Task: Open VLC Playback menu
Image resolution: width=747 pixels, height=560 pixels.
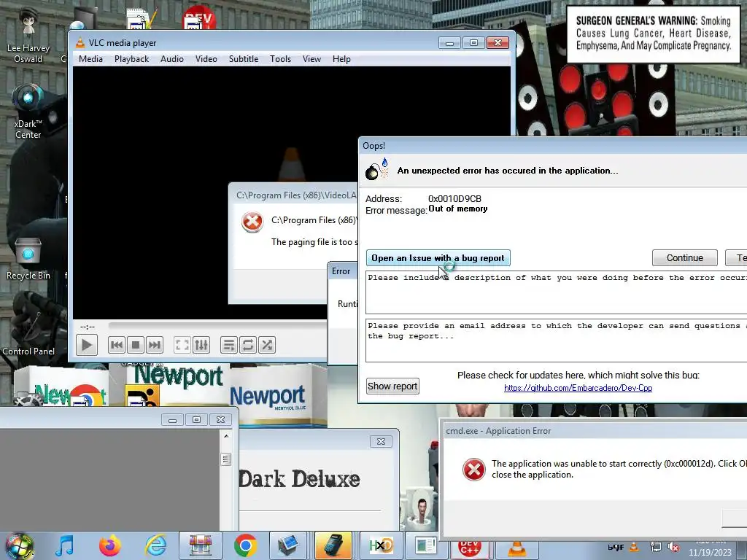Action: pyautogui.click(x=131, y=59)
